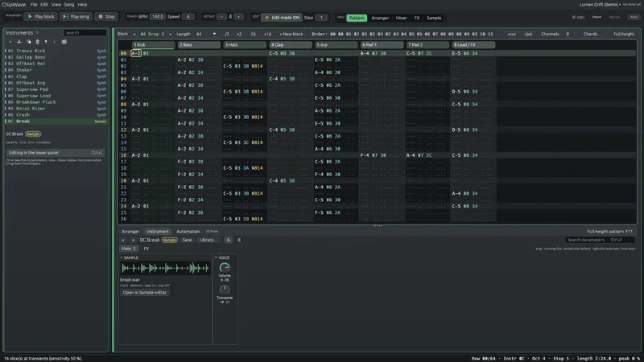Focus the instrument search box
The width and height of the screenshot is (644, 362).
pos(85,32)
